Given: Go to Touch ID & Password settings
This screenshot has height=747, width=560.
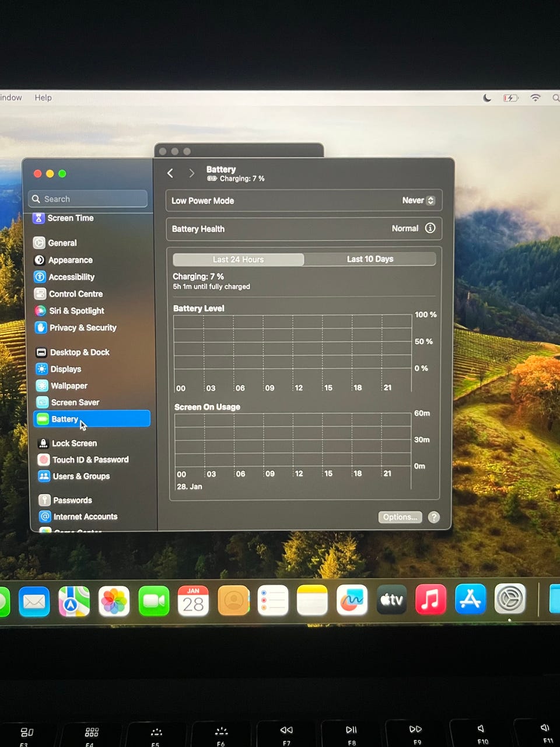Looking at the screenshot, I should (x=90, y=459).
